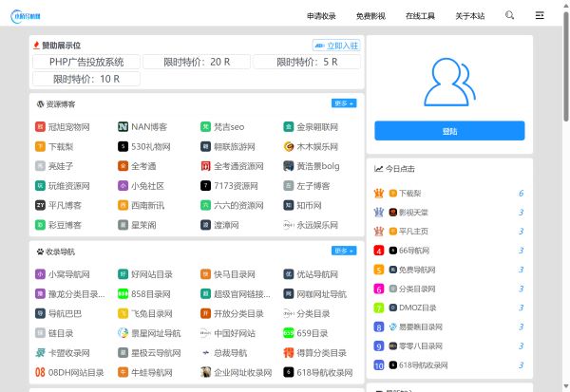Viewport: 570px width, 392px height.
Task: Click the 全考通资源网 red icon
Action: [206, 166]
